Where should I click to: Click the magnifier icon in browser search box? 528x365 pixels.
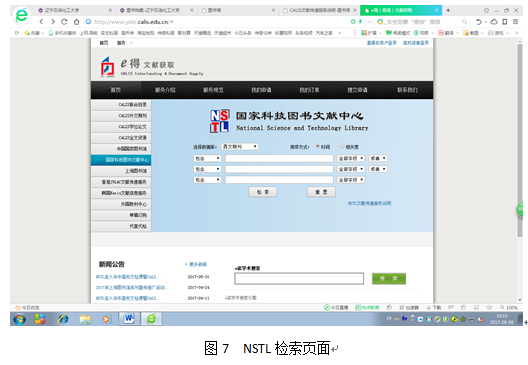(464, 22)
